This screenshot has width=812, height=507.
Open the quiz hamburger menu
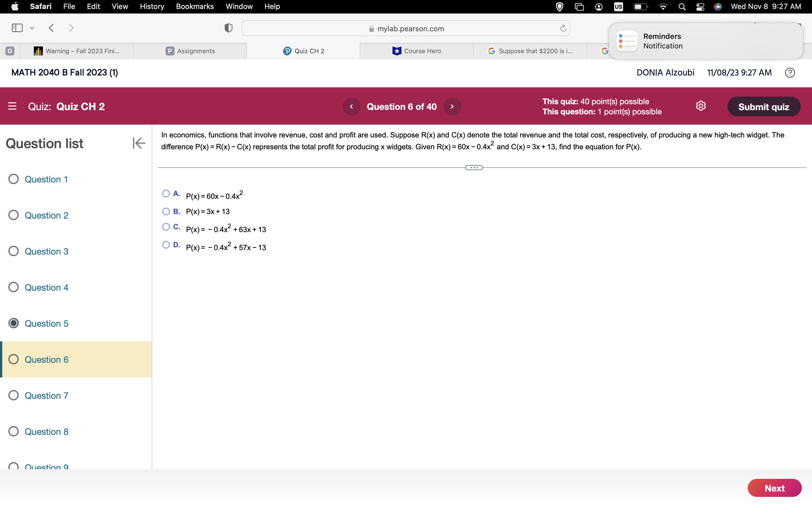[x=12, y=106]
